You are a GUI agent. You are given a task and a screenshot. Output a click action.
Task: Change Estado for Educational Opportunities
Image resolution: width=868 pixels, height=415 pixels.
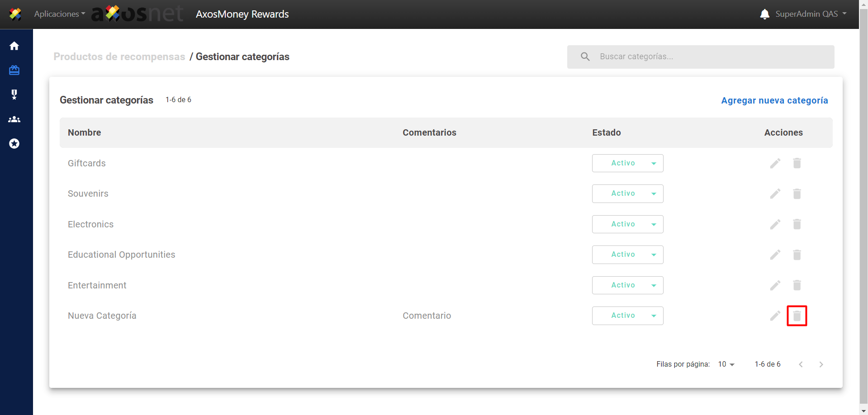pyautogui.click(x=627, y=255)
